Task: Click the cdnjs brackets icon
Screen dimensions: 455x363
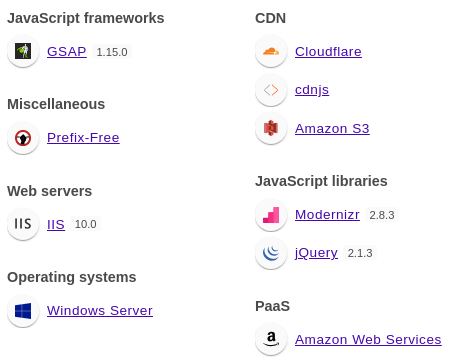Action: coord(271,90)
